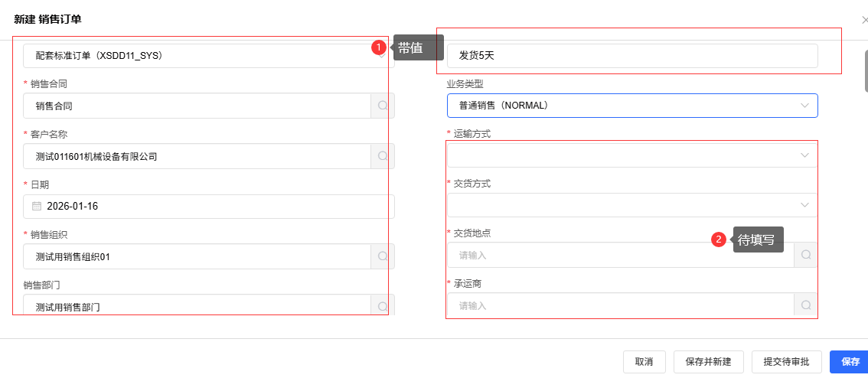This screenshot has width=868, height=378.
Task: Click search icon in 承运商 field
Action: [805, 305]
